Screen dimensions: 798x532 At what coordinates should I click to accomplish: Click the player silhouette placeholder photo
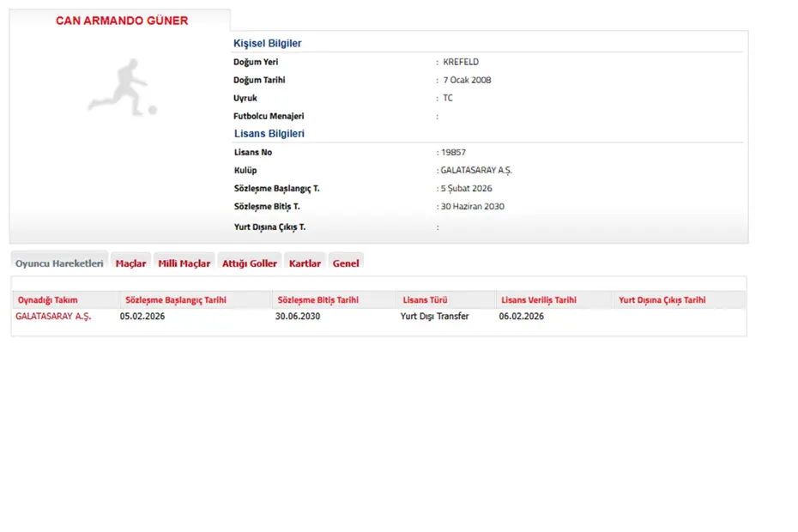123,87
